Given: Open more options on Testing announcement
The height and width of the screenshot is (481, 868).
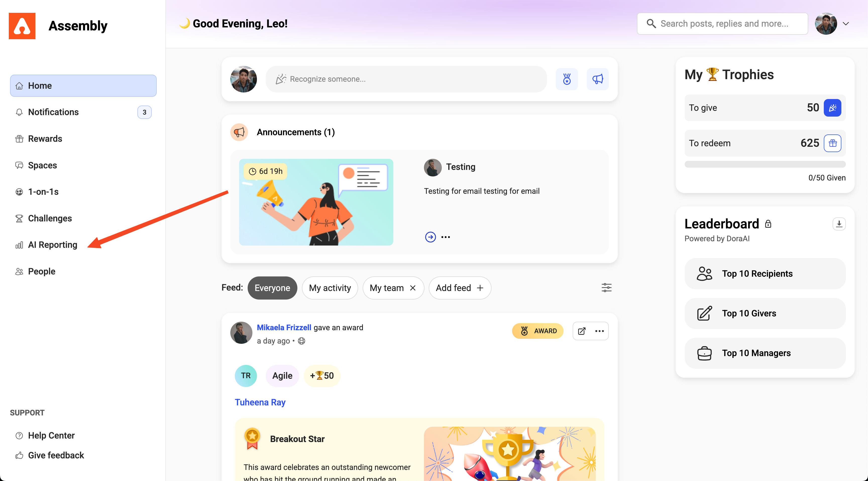Looking at the screenshot, I should tap(446, 237).
